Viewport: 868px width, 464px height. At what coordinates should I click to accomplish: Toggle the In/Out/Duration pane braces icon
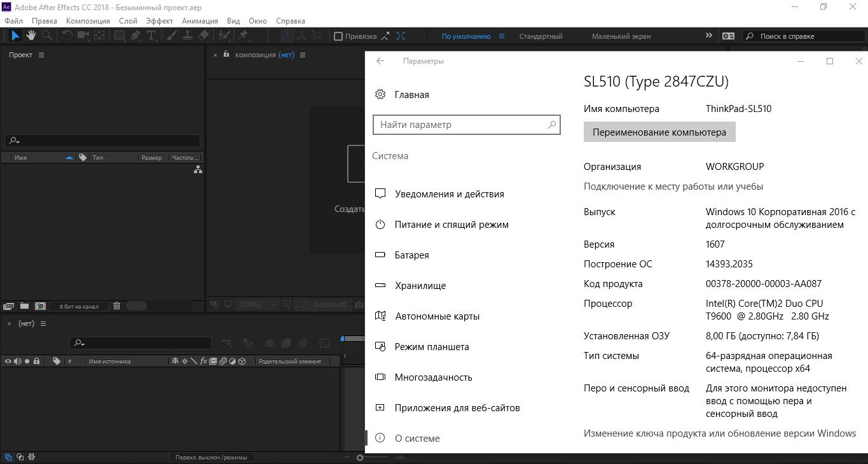pyautogui.click(x=32, y=456)
